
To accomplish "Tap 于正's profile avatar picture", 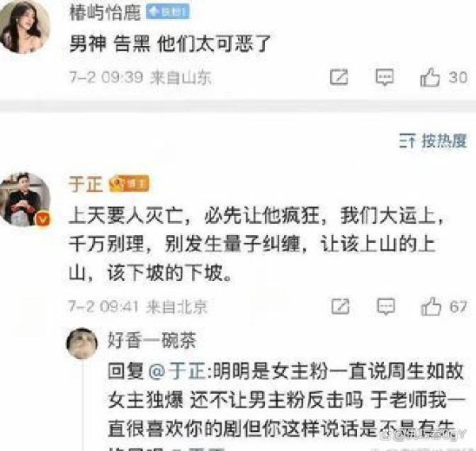I will point(25,199).
